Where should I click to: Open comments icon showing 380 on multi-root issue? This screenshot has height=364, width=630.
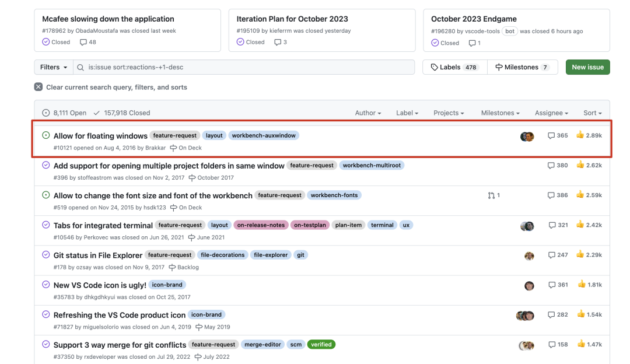[x=551, y=165]
